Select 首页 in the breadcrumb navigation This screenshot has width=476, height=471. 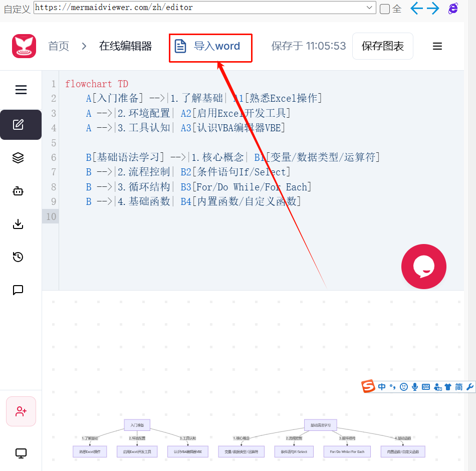tap(59, 46)
